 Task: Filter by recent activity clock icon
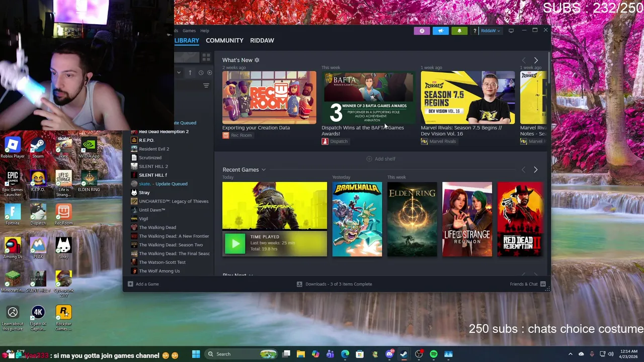pyautogui.click(x=201, y=72)
